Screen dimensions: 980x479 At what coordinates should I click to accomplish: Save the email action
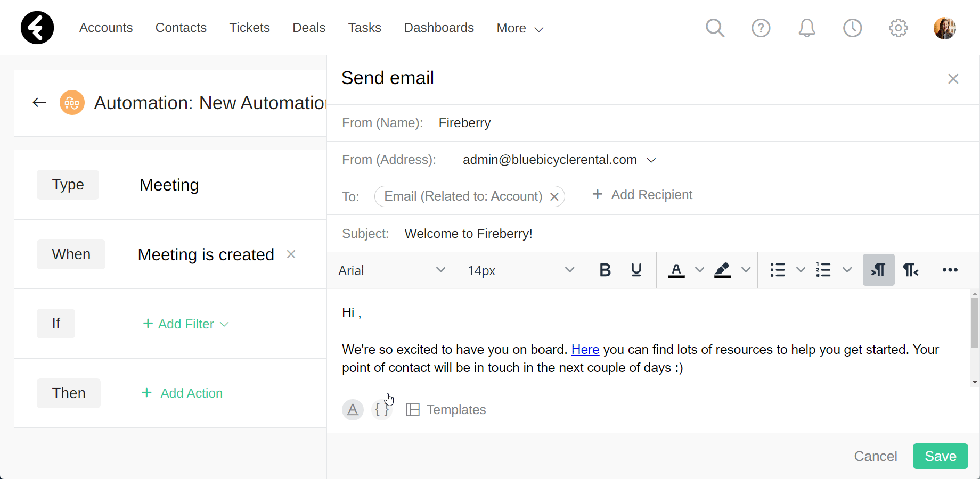(x=941, y=456)
